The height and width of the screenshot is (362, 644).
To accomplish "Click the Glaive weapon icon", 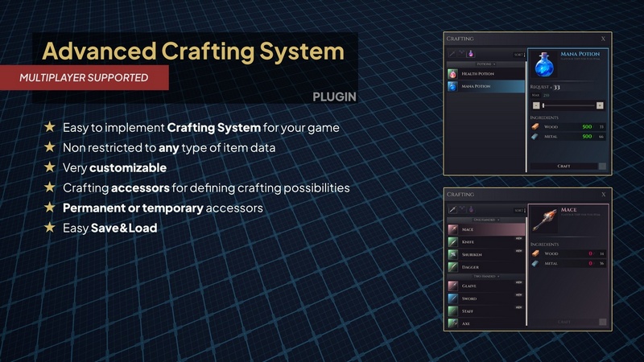I will [x=453, y=285].
